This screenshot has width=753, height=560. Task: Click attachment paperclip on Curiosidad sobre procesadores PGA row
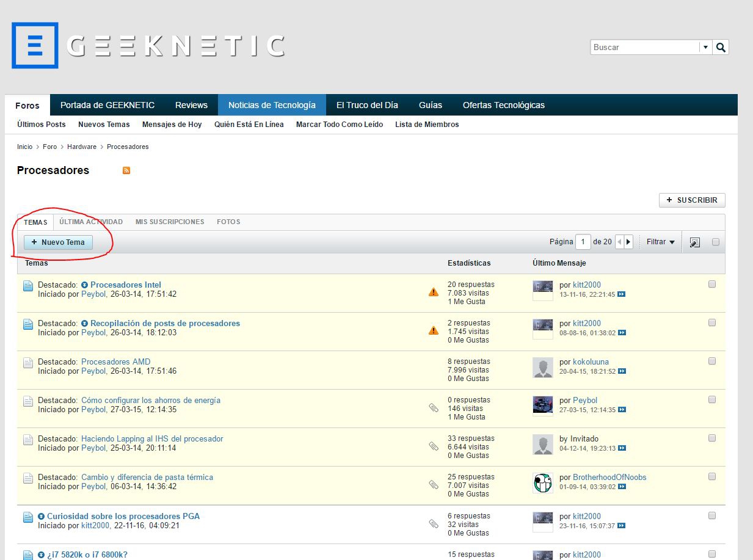coord(434,523)
